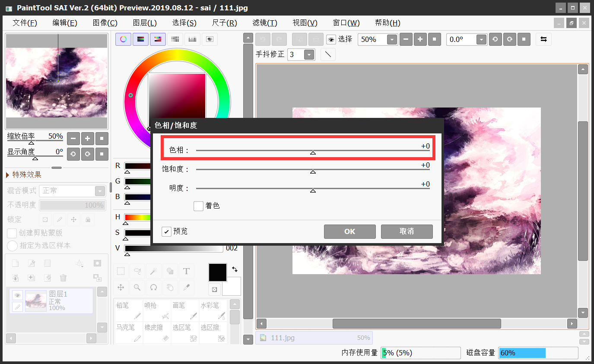594x364 pixels.
Task: Click the 明度 brightness slider handle
Action: pyautogui.click(x=313, y=190)
